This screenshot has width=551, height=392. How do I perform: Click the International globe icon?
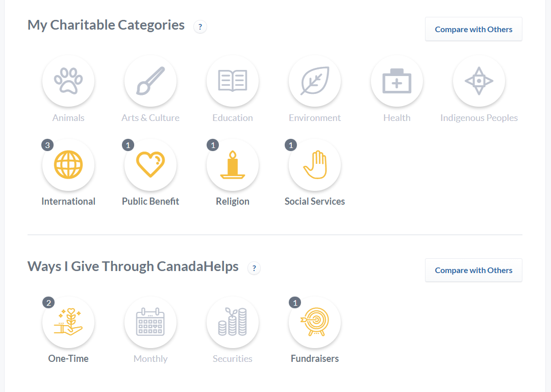[x=68, y=164]
